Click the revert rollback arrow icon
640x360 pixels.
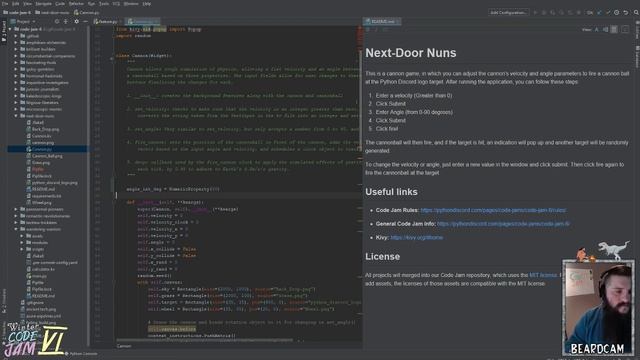click(625, 13)
